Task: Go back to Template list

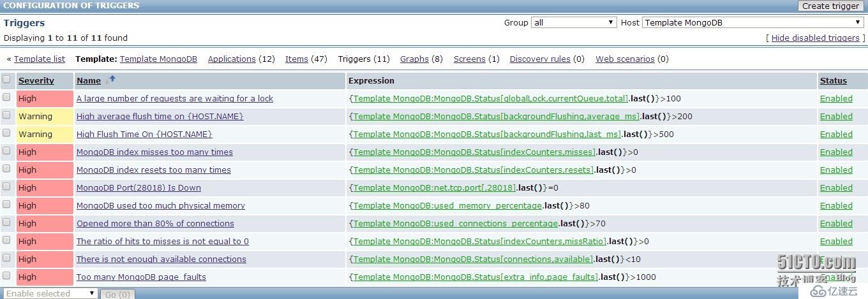Action: (40, 59)
